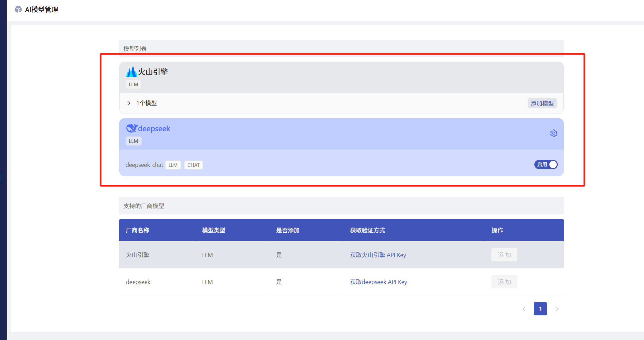The width and height of the screenshot is (644, 340).
Task: Click the CHAT tag beside deepseek-chat
Action: 193,165
